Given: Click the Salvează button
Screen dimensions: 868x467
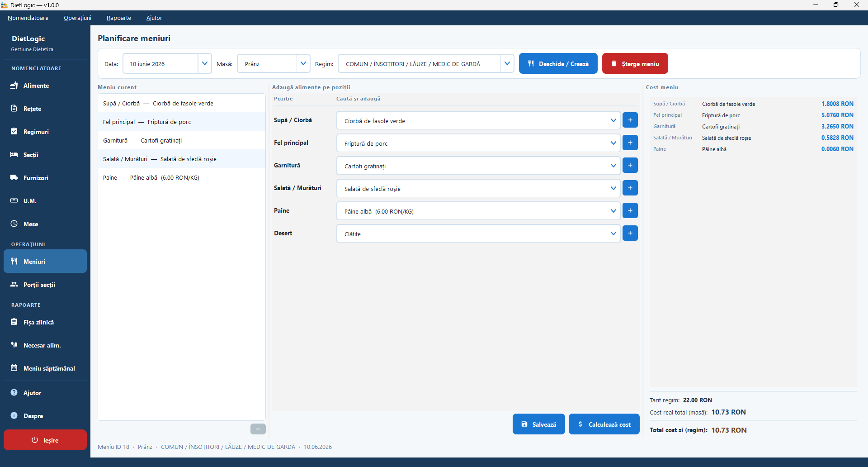Looking at the screenshot, I should pos(538,424).
